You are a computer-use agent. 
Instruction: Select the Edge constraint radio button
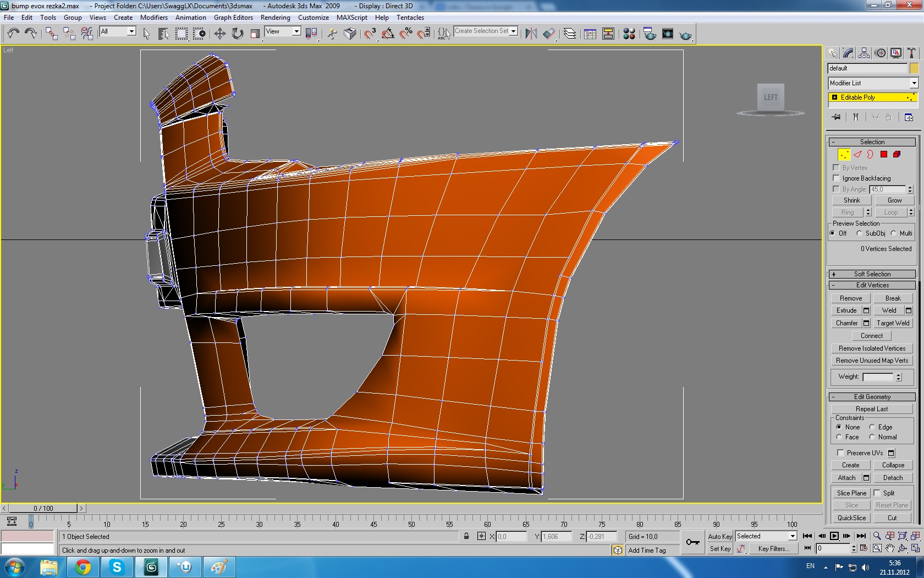click(x=872, y=427)
